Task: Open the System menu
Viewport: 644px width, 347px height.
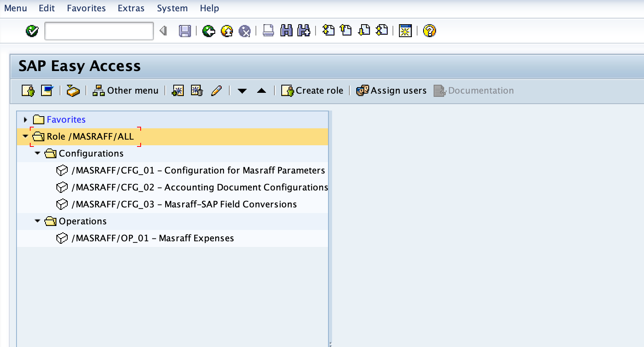Action: click(172, 8)
